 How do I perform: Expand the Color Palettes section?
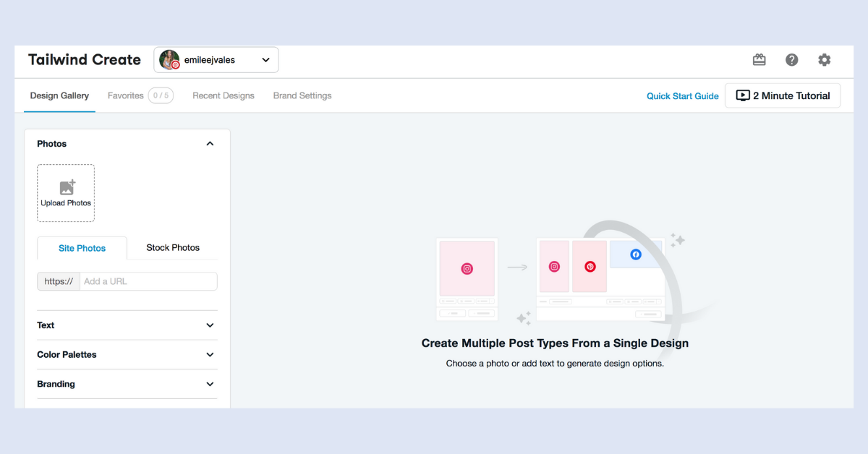pyautogui.click(x=127, y=355)
